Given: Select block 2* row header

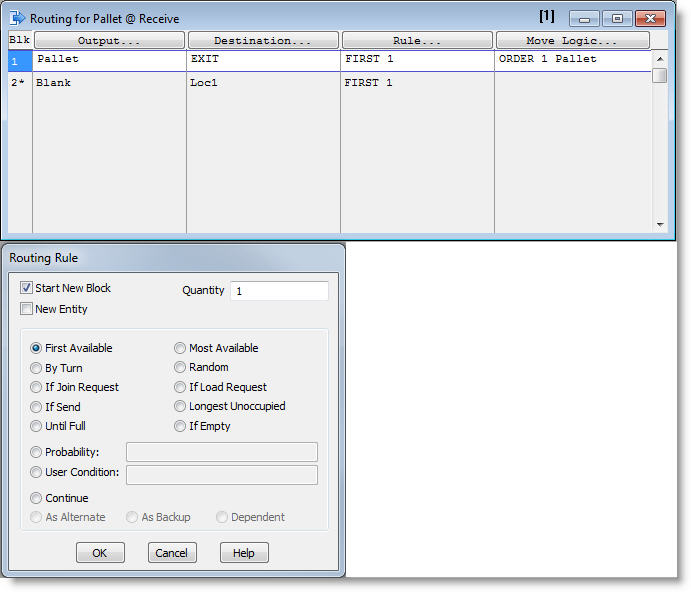Looking at the screenshot, I should [20, 83].
